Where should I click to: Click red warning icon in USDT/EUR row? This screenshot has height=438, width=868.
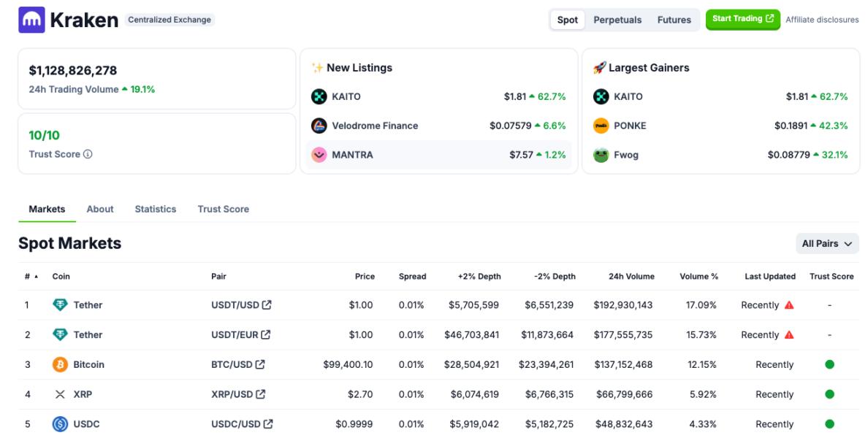click(789, 334)
